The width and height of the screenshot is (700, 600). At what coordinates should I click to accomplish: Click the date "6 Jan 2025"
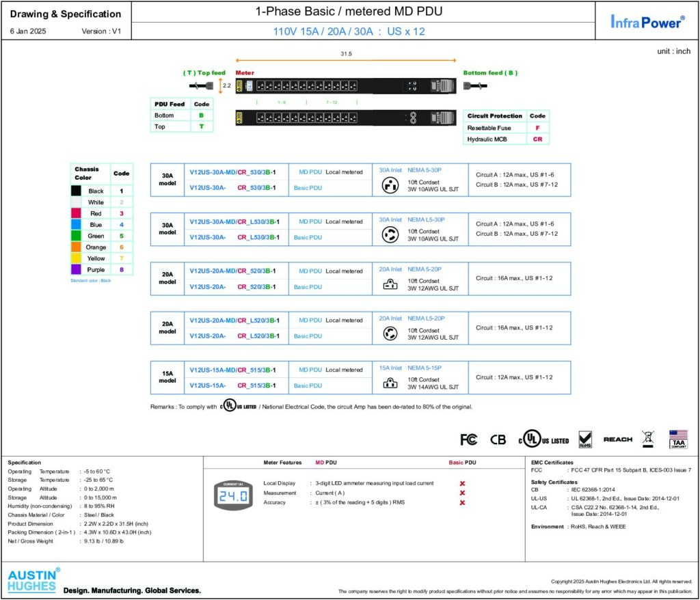[27, 31]
